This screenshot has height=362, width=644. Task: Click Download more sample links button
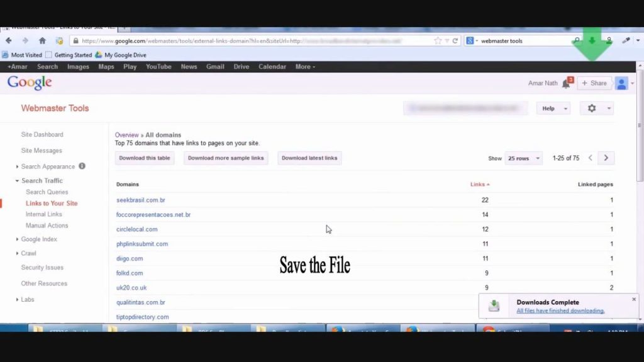point(226,158)
